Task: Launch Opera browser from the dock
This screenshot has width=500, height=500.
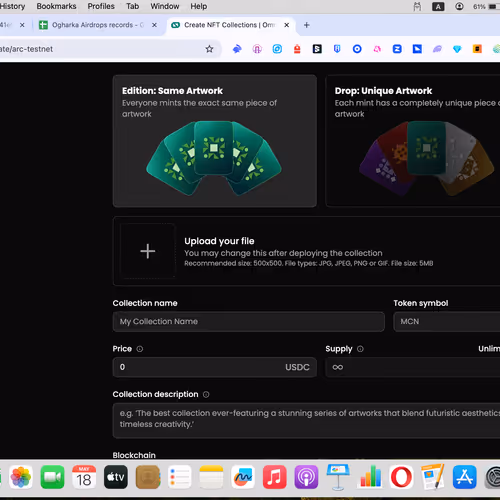Action: click(401, 477)
